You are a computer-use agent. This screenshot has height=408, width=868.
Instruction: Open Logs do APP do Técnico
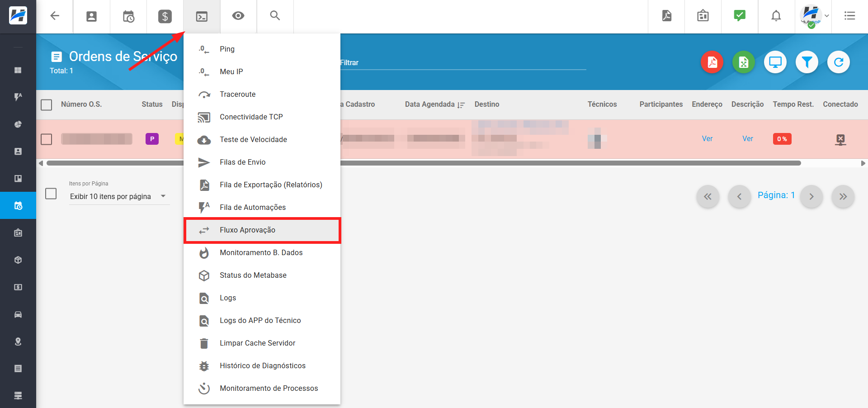point(262,320)
